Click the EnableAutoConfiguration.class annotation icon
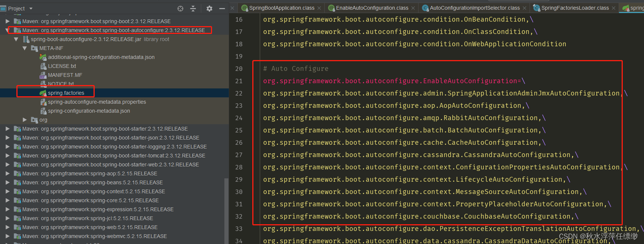Viewport: 644px width, 244px height. pyautogui.click(x=332, y=8)
